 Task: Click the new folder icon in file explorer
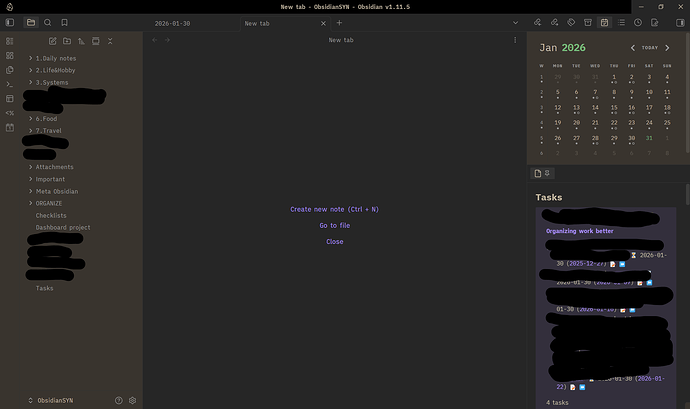pos(66,41)
